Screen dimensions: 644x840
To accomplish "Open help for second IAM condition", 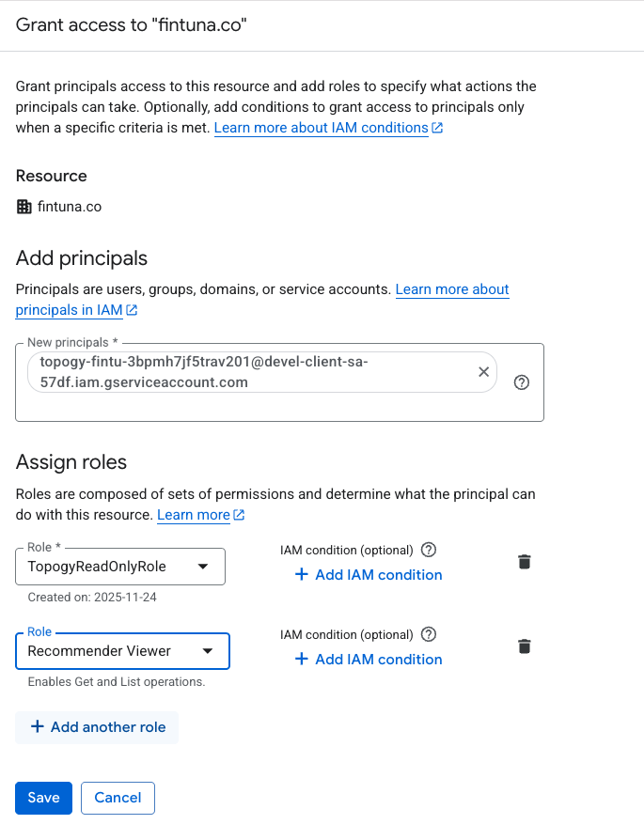I will click(x=429, y=634).
